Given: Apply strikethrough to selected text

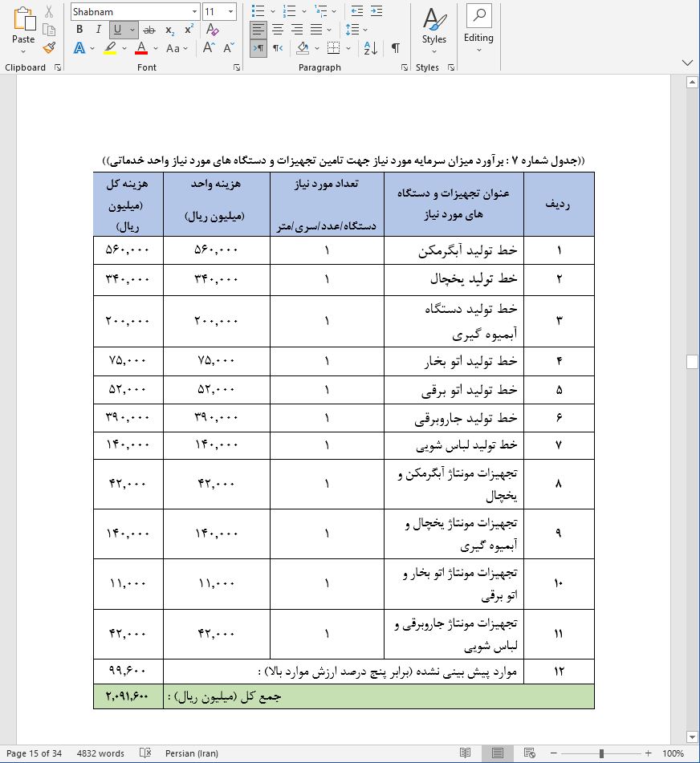Looking at the screenshot, I should 148,28.
